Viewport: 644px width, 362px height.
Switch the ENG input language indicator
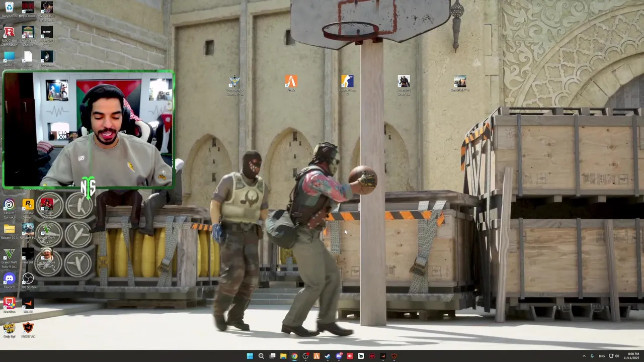[602, 356]
